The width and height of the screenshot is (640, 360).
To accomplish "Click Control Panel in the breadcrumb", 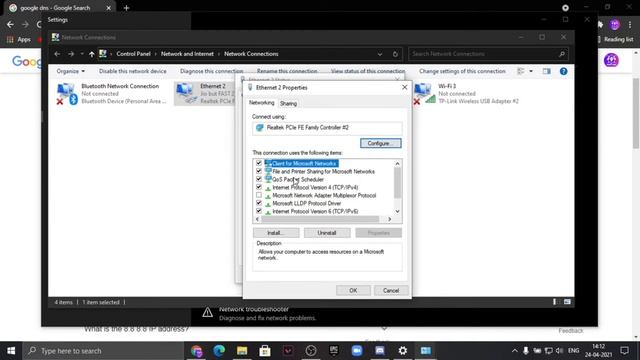I will point(133,54).
